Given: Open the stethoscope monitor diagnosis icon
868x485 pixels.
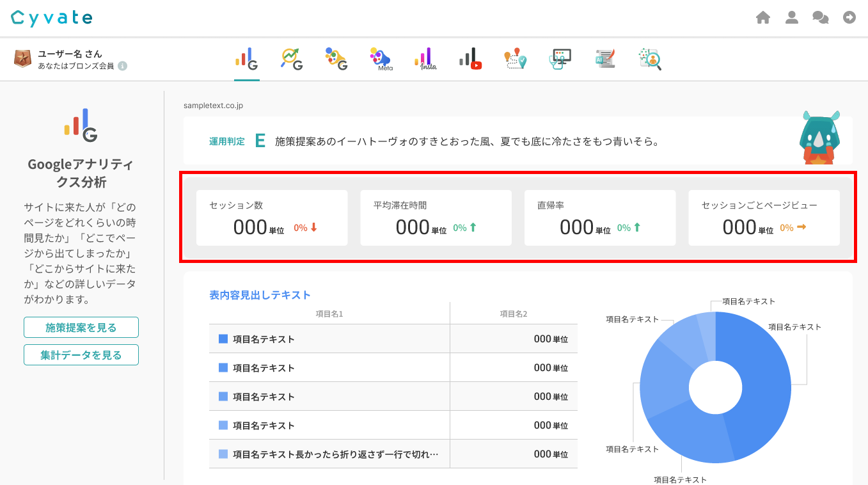Looking at the screenshot, I should [x=560, y=59].
